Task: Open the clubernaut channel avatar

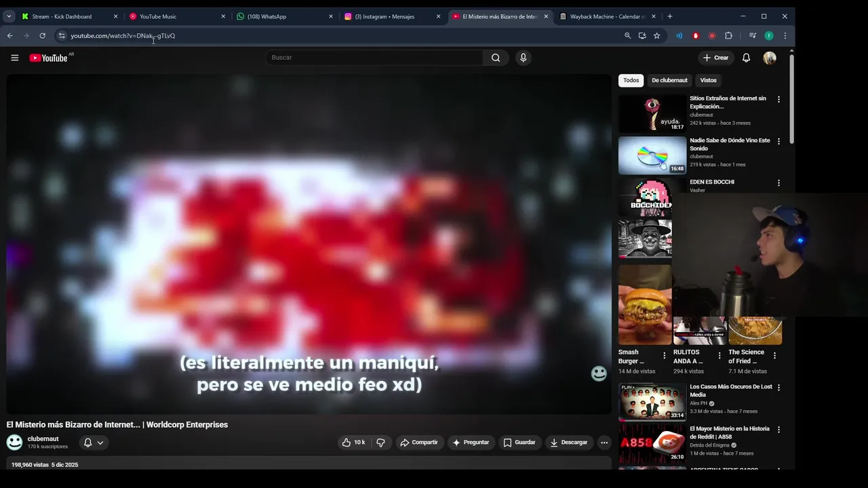Action: [x=14, y=443]
